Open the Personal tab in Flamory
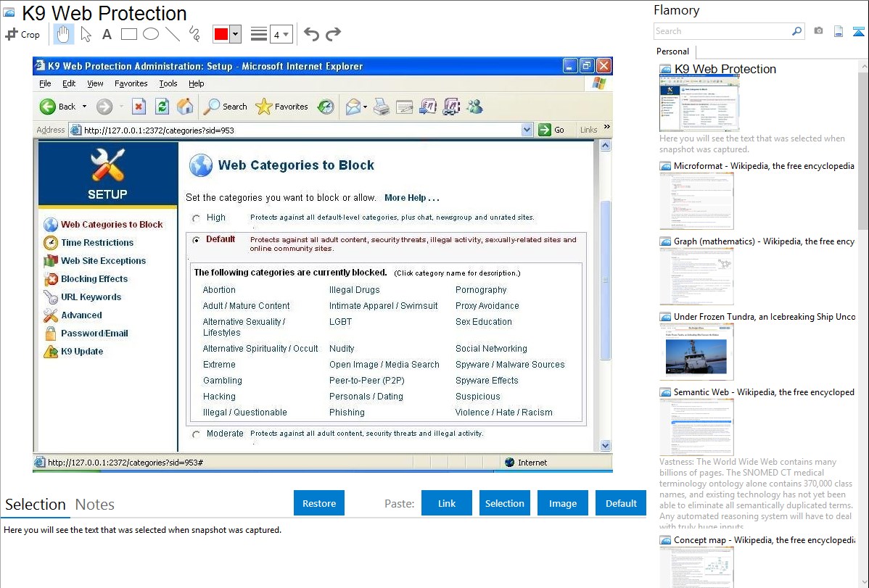This screenshot has height=588, width=869. 672,51
